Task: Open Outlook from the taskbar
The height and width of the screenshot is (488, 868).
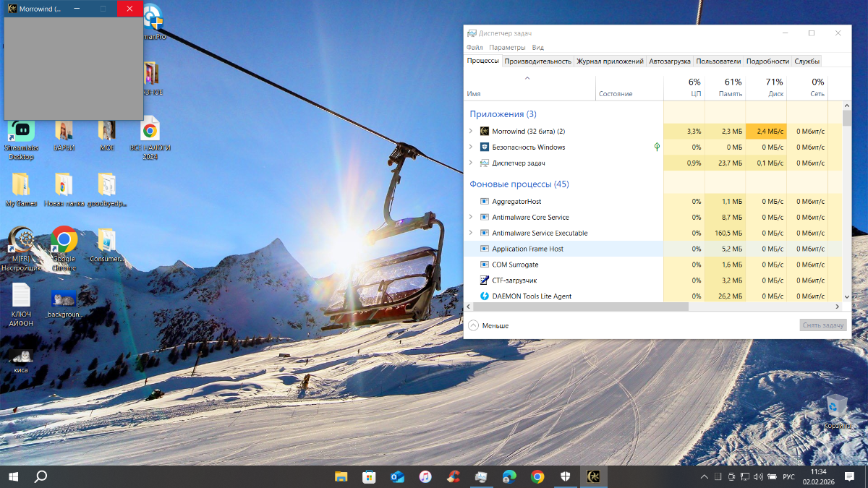Action: click(x=397, y=476)
